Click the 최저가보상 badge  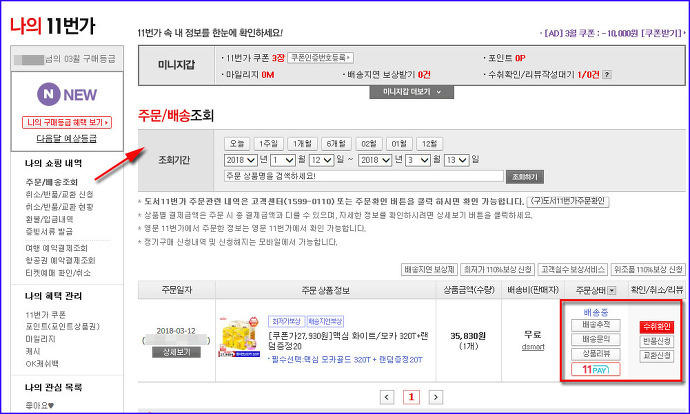tap(286, 321)
